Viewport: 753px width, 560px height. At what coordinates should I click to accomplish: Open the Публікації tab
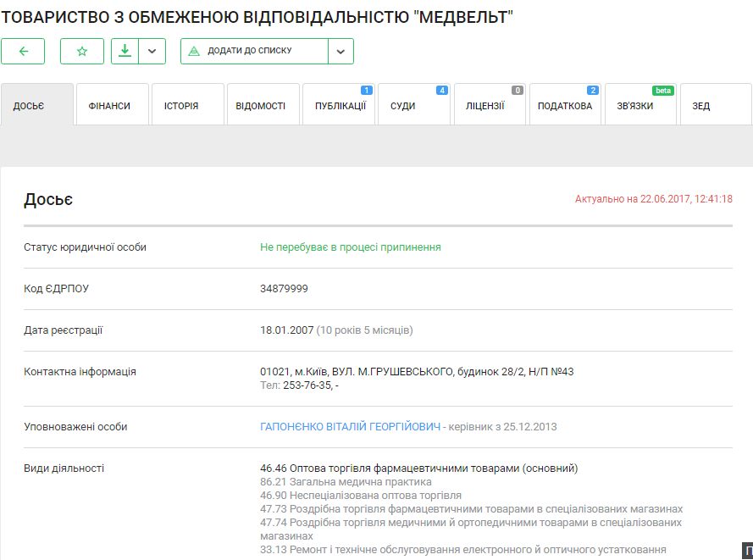pos(340,106)
